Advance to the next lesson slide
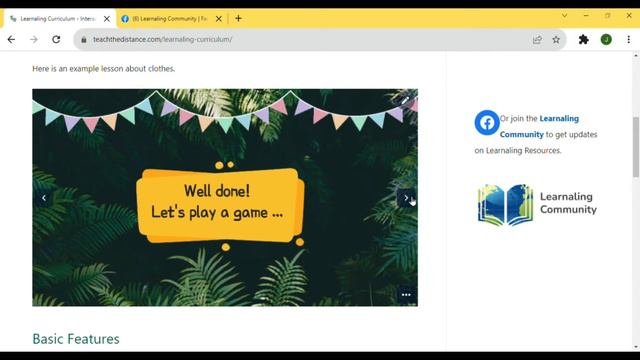This screenshot has width=640, height=360. (x=406, y=198)
